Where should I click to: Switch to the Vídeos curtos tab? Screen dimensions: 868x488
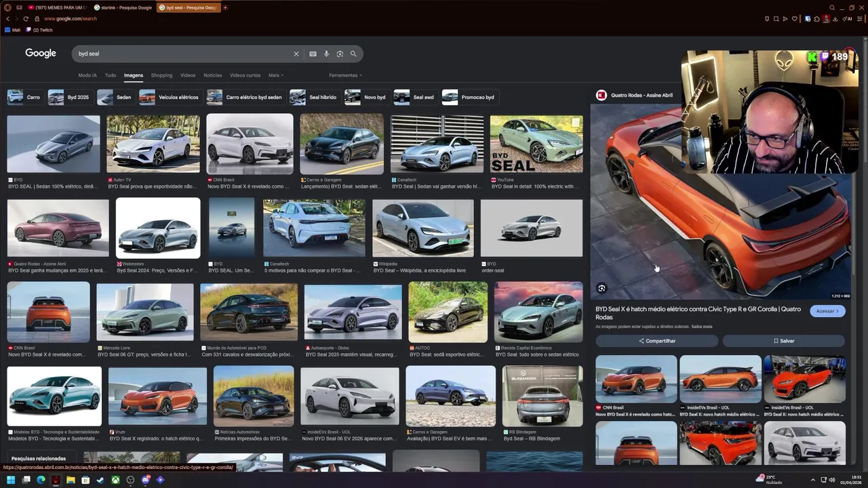click(x=245, y=75)
